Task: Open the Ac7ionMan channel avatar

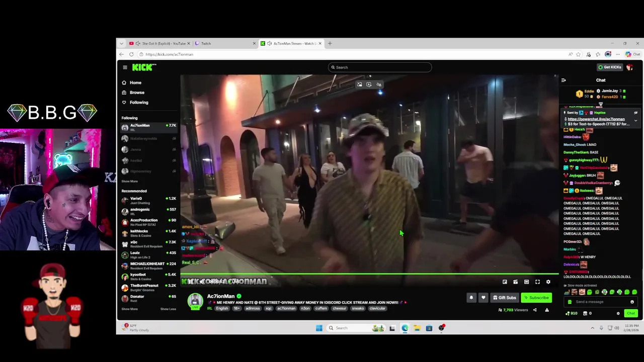Action: 195,301
